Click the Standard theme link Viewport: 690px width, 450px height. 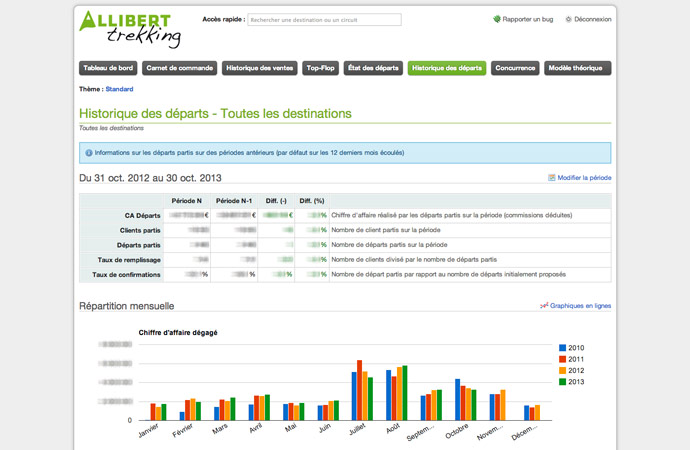pyautogui.click(x=119, y=89)
